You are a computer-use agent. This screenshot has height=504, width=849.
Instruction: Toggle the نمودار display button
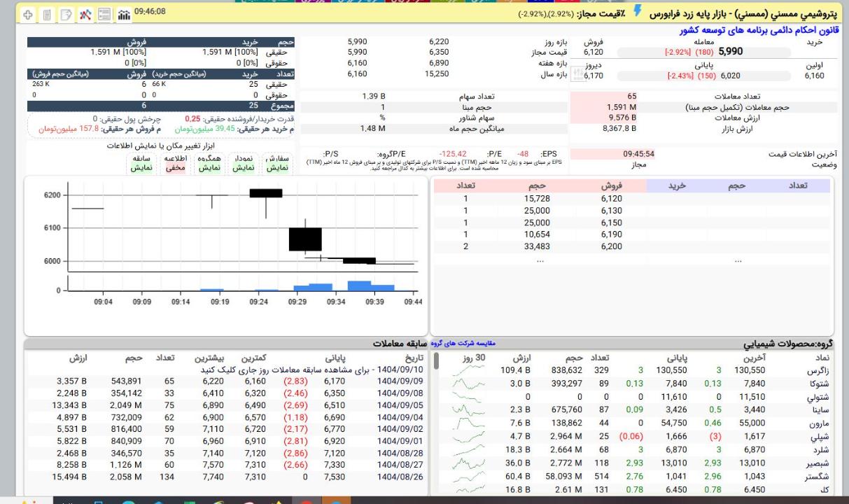(x=243, y=163)
